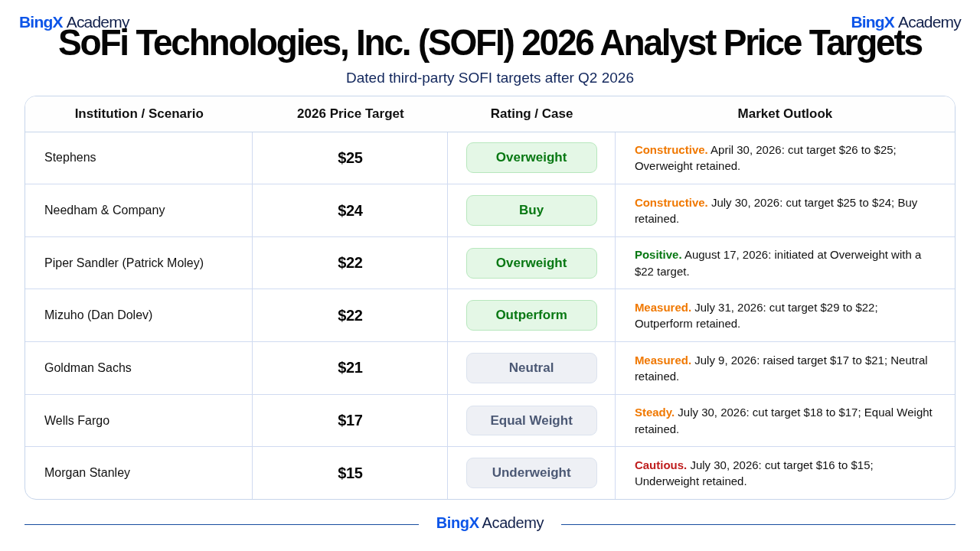Image resolution: width=980 pixels, height=551 pixels.
Task: Click the 2026 Price Target column header
Action: click(x=351, y=114)
